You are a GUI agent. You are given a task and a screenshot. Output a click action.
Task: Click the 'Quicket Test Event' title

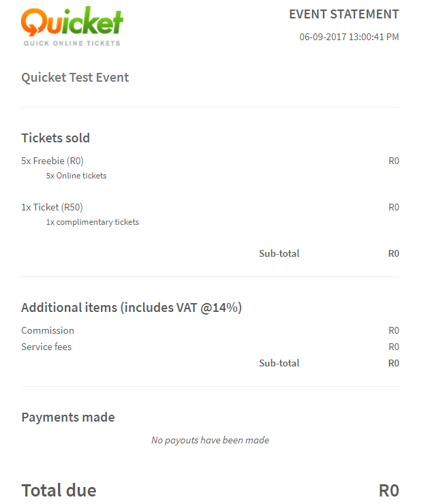75,77
